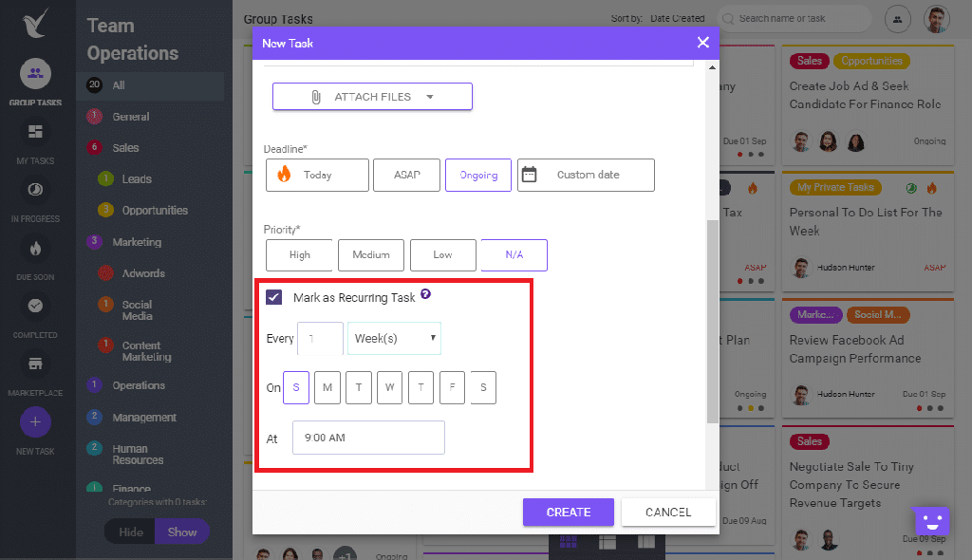Select the High priority option
The image size is (972, 560).
pos(299,255)
